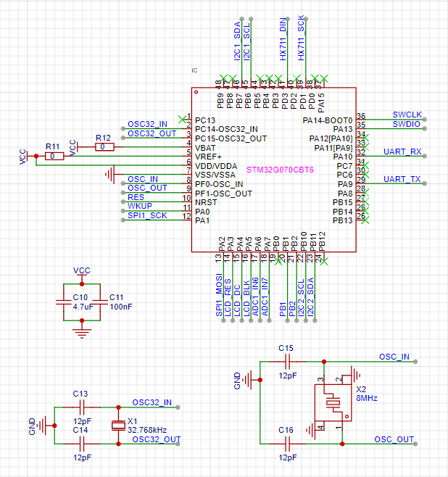Image resolution: width=448 pixels, height=477 pixels.
Task: Click the no-connect X mark on pin 34 PA12[PA10]
Action: [x=365, y=138]
